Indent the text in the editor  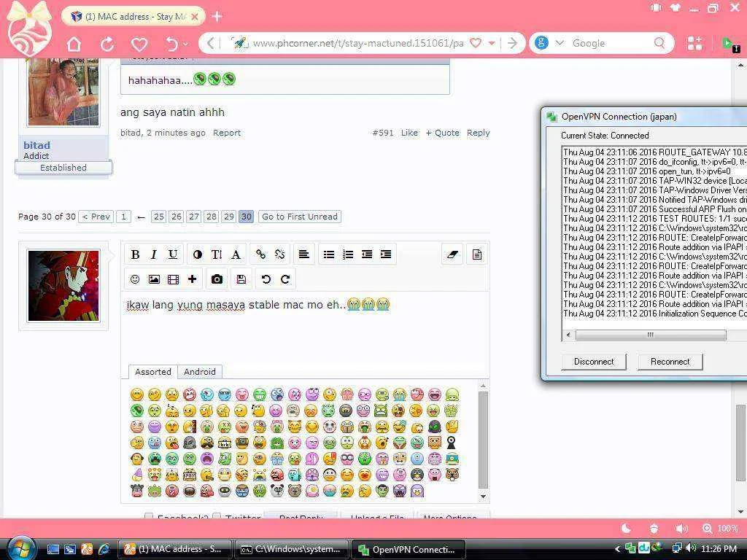(386, 254)
